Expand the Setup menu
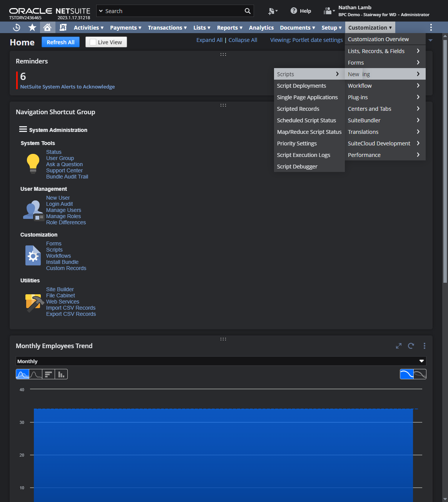This screenshot has height=502, width=448. tap(332, 28)
